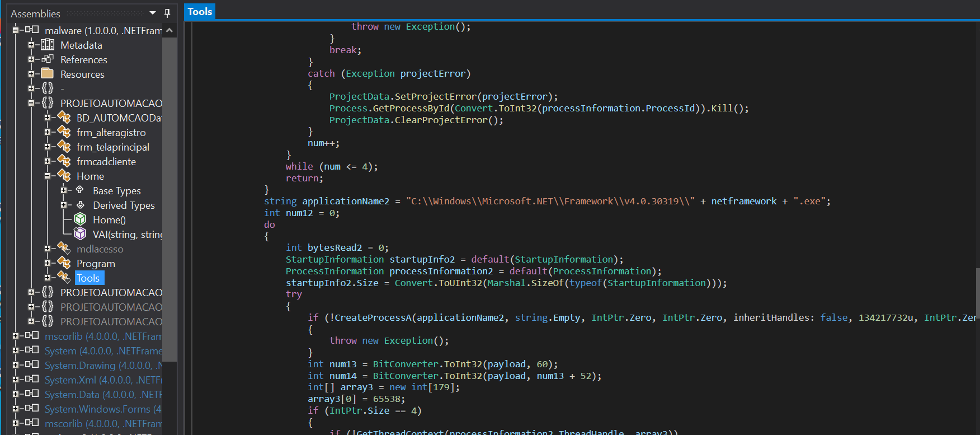
Task: Click the frm_telaprincipal class icon
Action: [x=64, y=146]
